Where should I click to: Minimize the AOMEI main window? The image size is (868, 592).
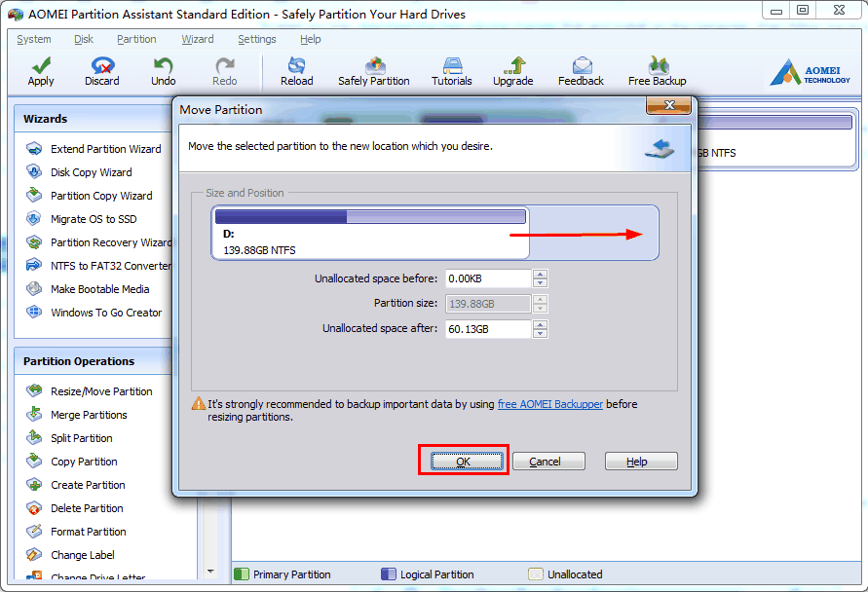click(x=776, y=10)
